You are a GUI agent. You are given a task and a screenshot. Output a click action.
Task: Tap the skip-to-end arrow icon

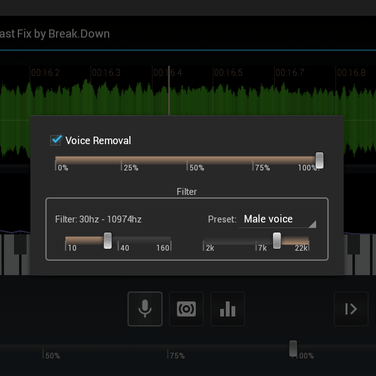coord(351,309)
